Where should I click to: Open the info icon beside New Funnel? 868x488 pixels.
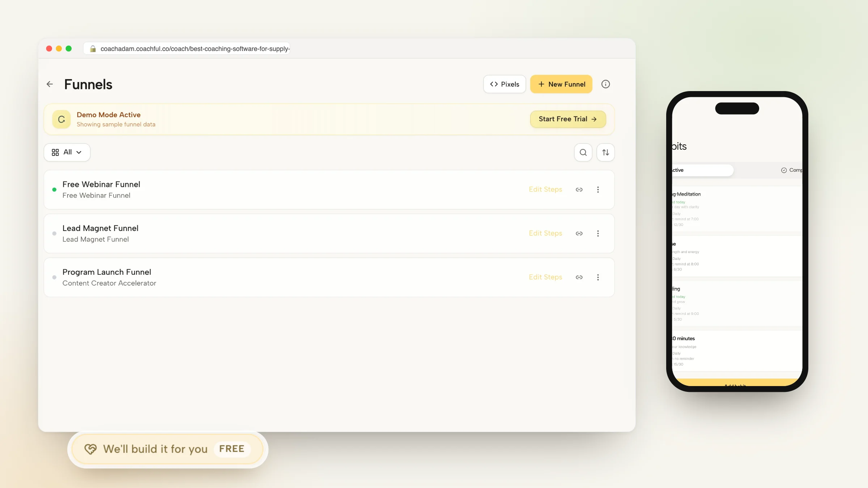click(x=605, y=84)
